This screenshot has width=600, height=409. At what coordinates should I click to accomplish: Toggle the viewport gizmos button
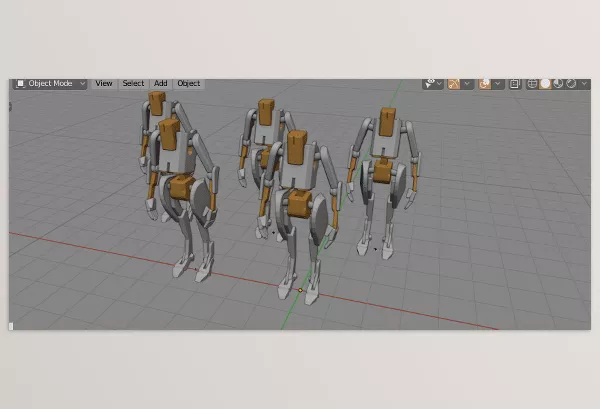(x=454, y=83)
